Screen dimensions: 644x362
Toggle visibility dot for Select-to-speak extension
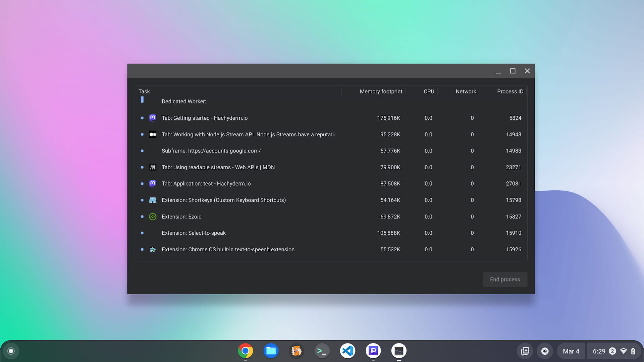coord(142,233)
